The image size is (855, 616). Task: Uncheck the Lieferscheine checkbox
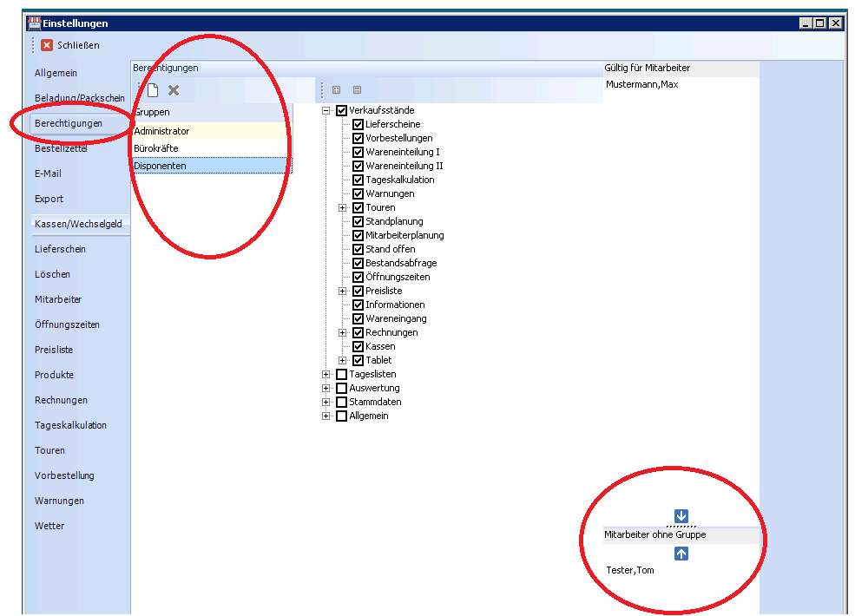click(x=358, y=125)
